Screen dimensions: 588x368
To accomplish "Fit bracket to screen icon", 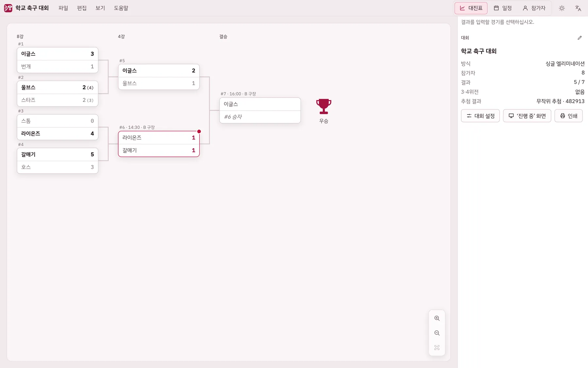I will (437, 348).
